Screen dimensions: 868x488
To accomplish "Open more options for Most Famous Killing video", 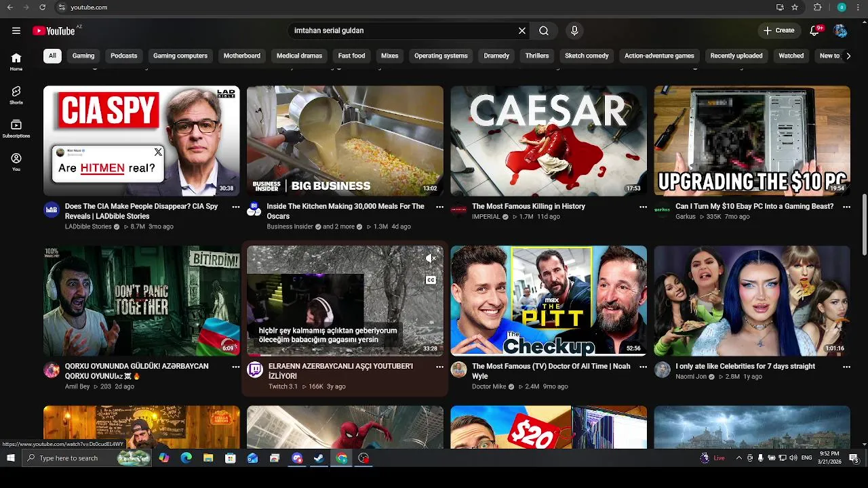I will pyautogui.click(x=643, y=207).
